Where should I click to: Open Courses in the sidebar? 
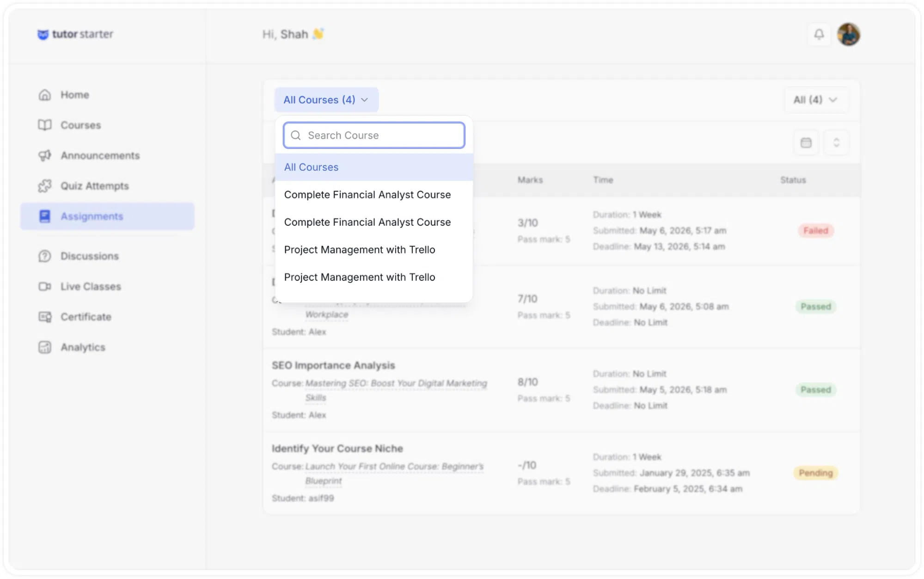pos(107,125)
